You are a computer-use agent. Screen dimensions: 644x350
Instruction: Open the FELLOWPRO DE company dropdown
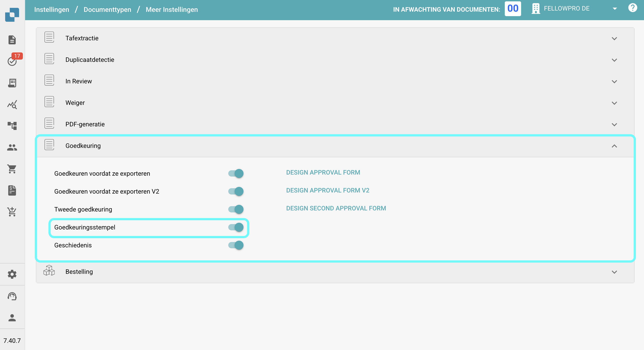coord(614,9)
